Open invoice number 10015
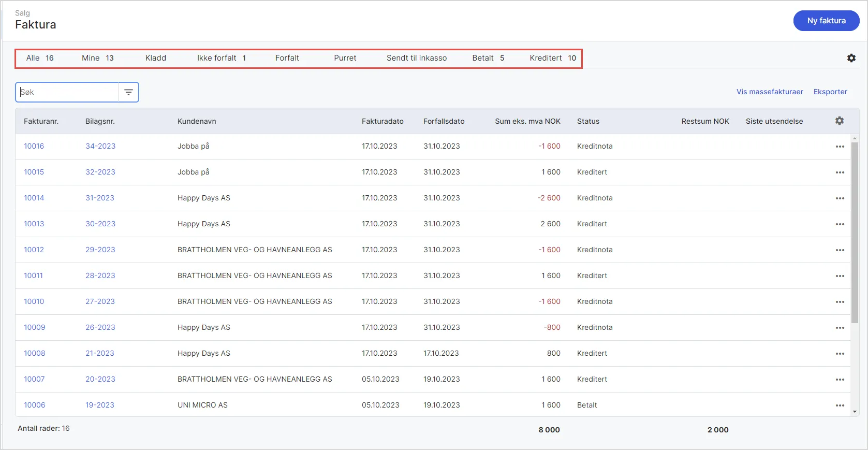 click(x=34, y=172)
